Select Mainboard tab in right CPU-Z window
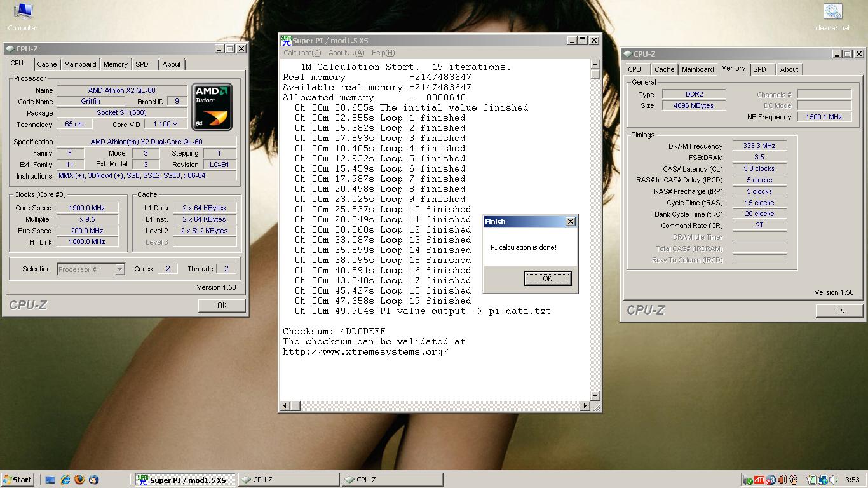868x488 pixels. [698, 69]
